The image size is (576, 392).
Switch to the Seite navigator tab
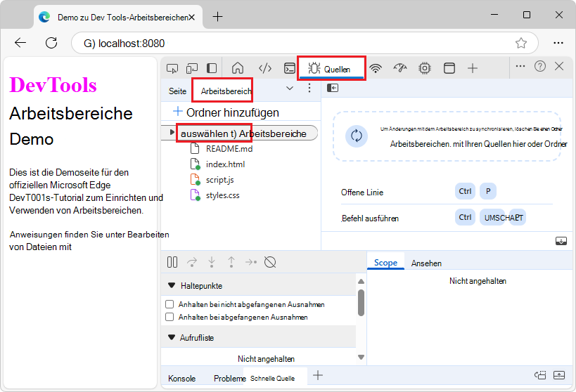177,91
